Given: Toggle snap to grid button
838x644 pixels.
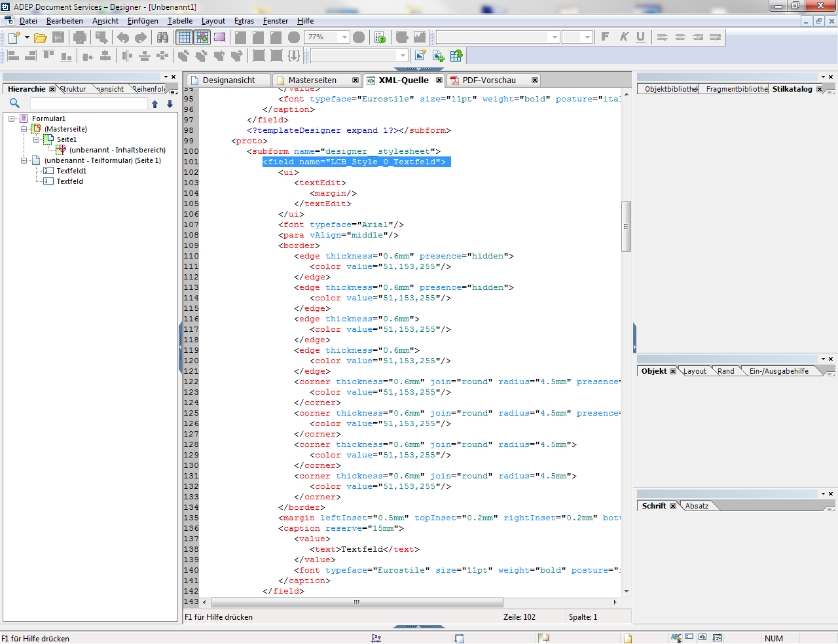Looking at the screenshot, I should pos(202,37).
